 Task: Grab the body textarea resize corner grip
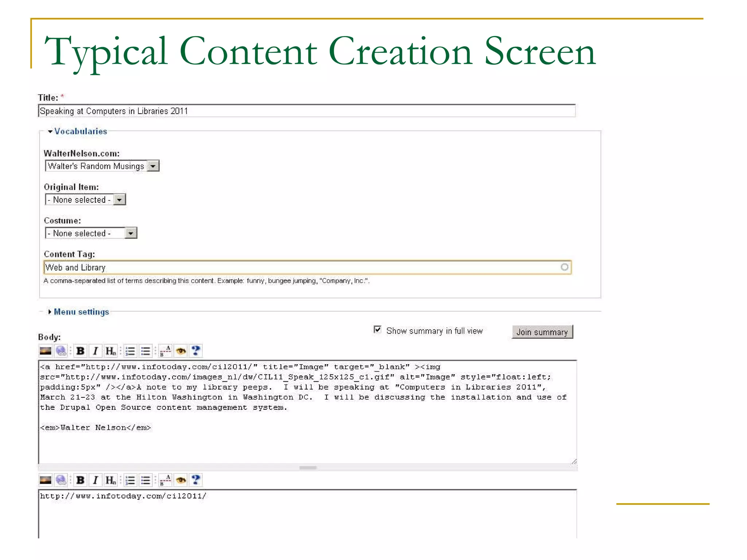(x=574, y=461)
